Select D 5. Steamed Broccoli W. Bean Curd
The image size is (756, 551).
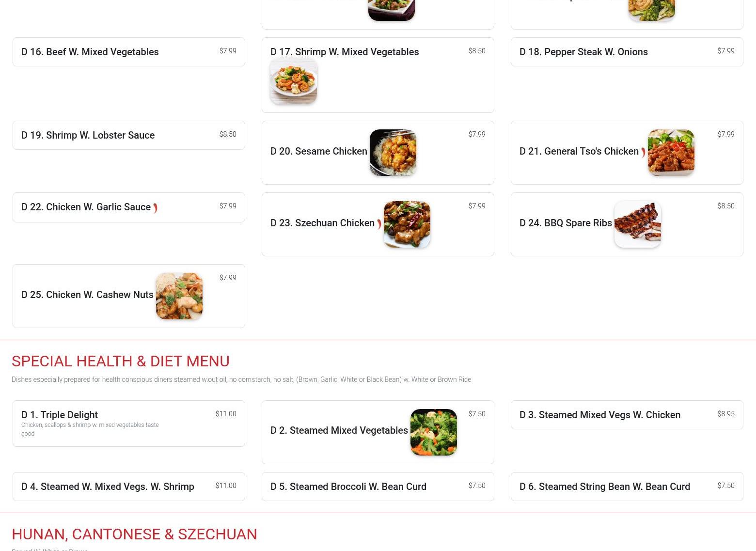pyautogui.click(x=378, y=487)
